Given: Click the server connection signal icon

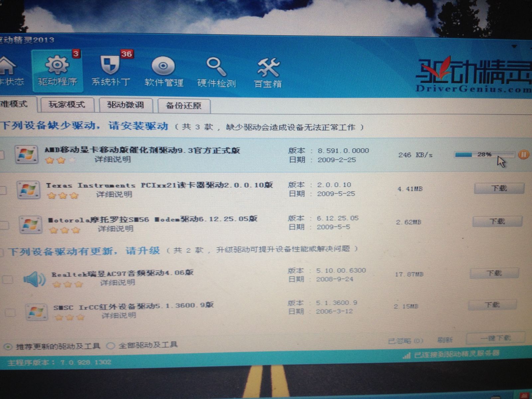Looking at the screenshot, I should click(x=406, y=356).
